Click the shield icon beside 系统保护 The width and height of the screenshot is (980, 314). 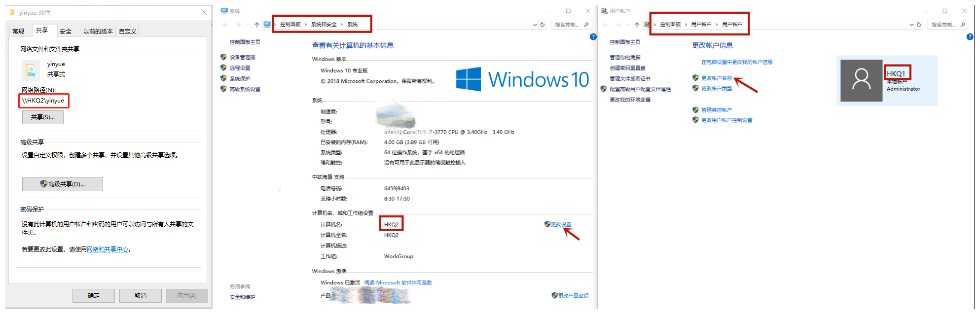click(223, 78)
